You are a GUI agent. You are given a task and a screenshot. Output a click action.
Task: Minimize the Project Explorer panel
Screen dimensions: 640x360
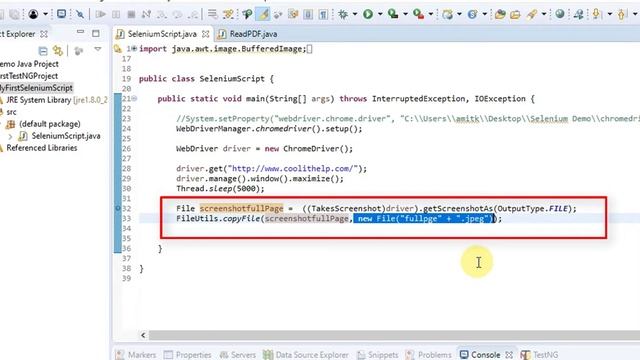[x=80, y=33]
